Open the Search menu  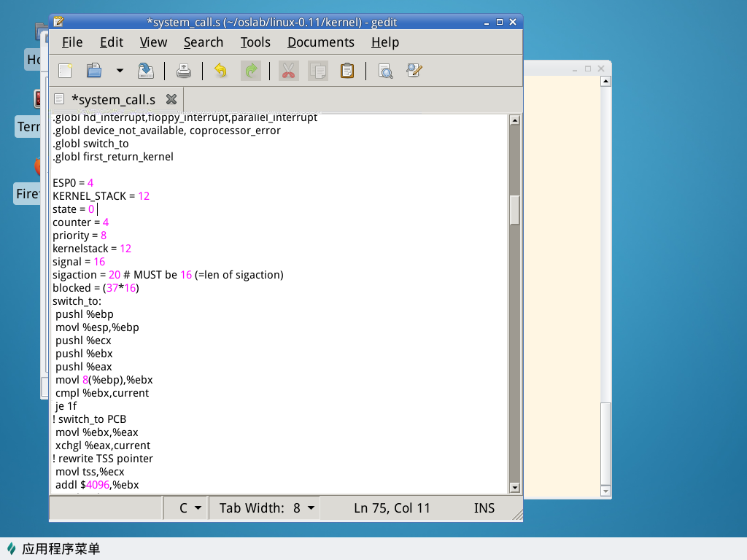tap(203, 42)
